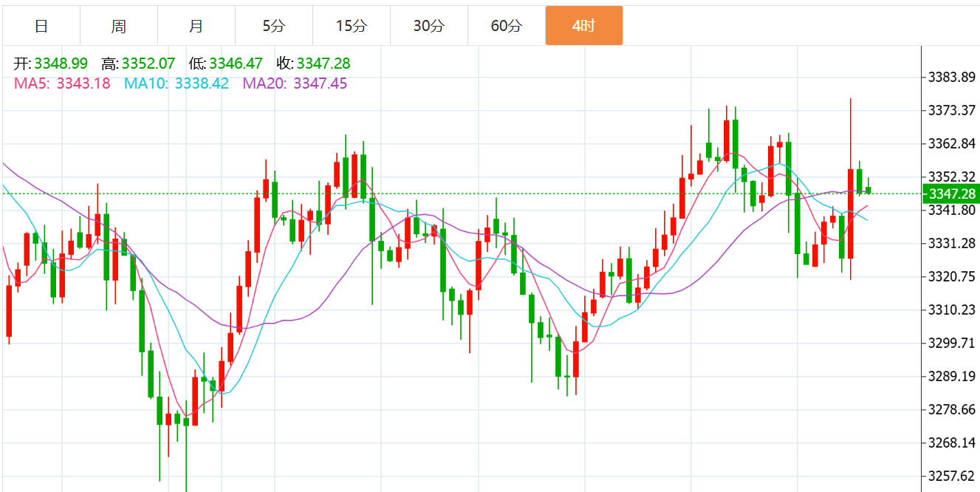Screen dimensions: 980x492
Task: Open the 月 monthly timeframe tab
Action: [x=196, y=26]
